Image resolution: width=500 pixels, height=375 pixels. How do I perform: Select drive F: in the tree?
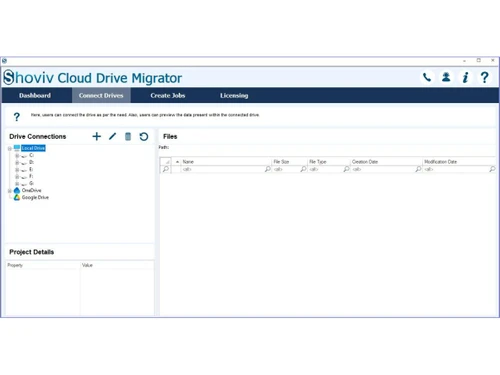pyautogui.click(x=31, y=176)
